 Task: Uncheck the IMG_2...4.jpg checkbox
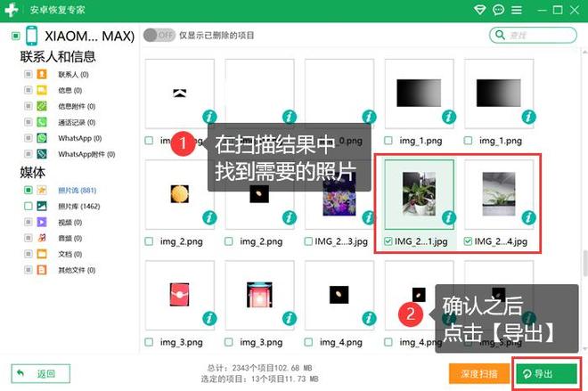click(470, 241)
